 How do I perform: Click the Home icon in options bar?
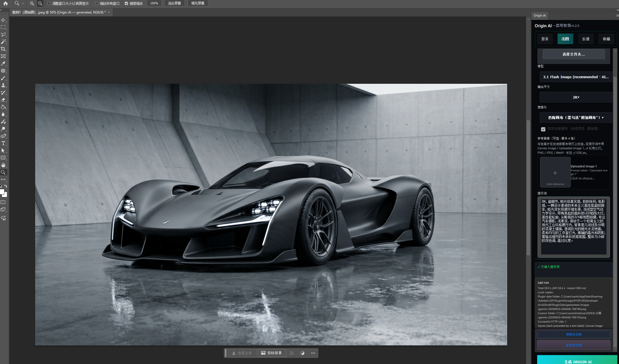[x=5, y=3]
